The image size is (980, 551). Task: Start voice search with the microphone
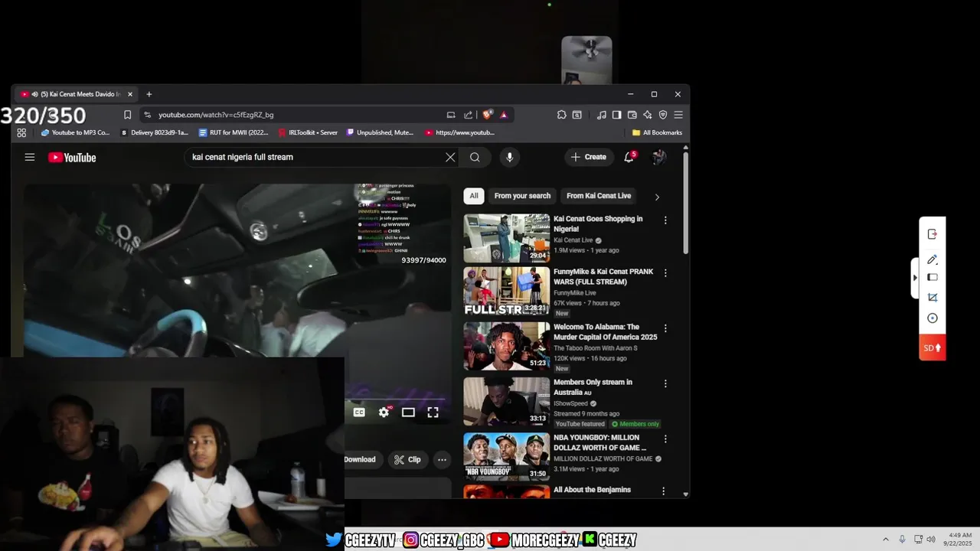(x=509, y=157)
